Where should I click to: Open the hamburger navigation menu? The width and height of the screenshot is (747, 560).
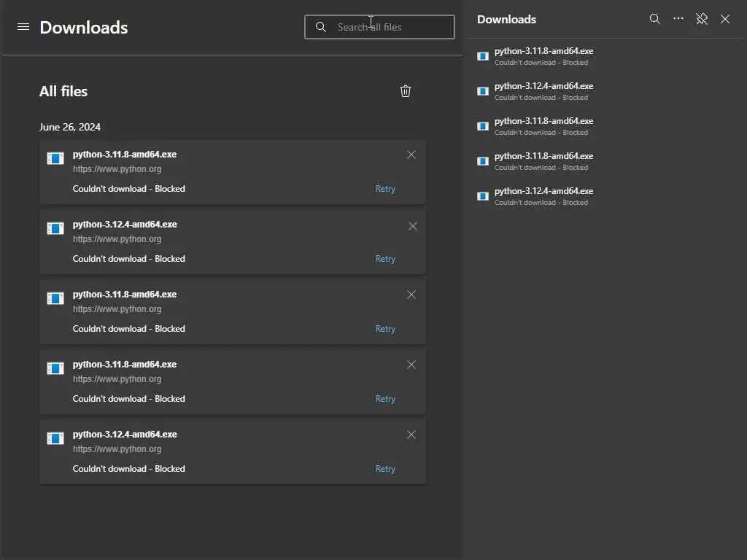coord(23,27)
